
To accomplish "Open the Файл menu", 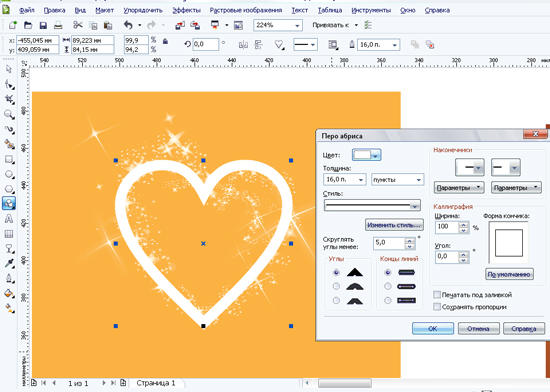I will pos(27,10).
